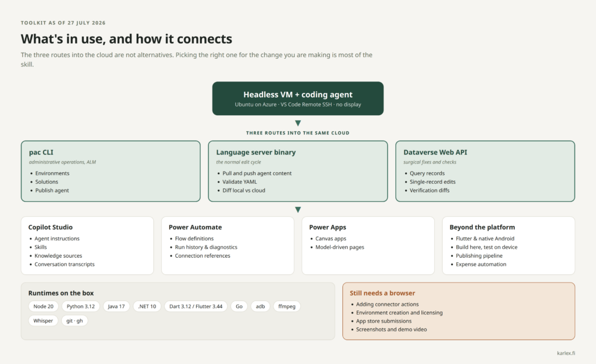This screenshot has height=364, width=596.
Task: Click 'Build here, test on device'
Action: 487,247
